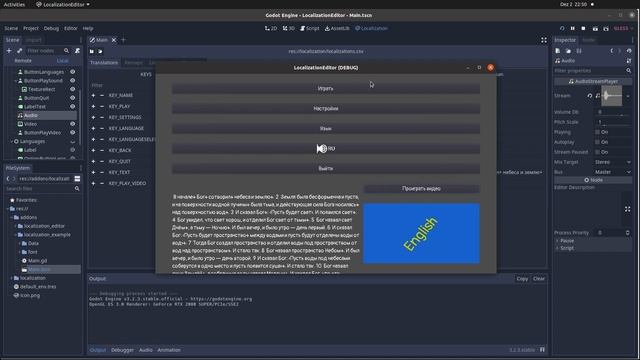The height and width of the screenshot is (360, 640).
Task: Click the Настройки button in debug window
Action: tap(326, 109)
